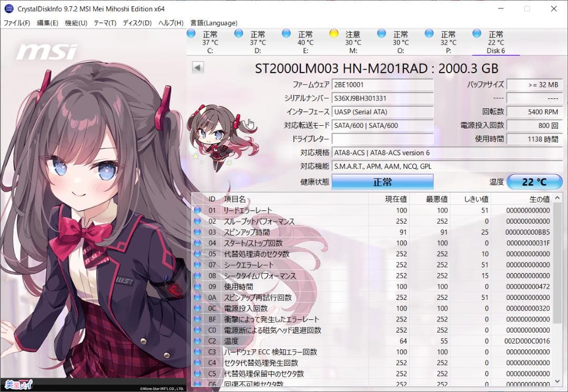Click status orb for attribute 07 row
Viewport: 568px width, 392px height.
[x=197, y=265]
